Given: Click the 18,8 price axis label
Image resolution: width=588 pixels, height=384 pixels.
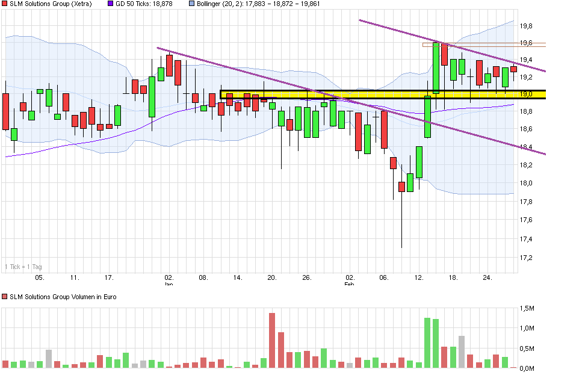Looking at the screenshot, I should coord(526,111).
